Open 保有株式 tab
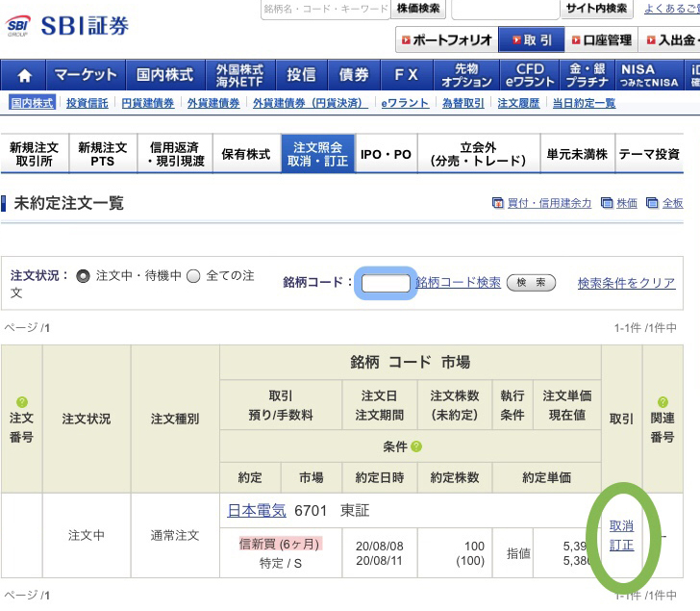Screen dimensions: 700x611 (246, 154)
